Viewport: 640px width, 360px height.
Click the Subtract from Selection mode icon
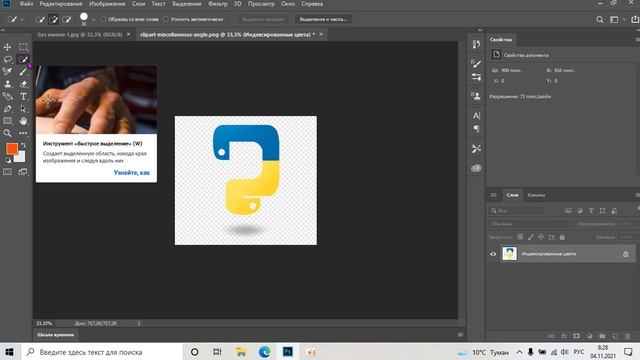(x=67, y=19)
